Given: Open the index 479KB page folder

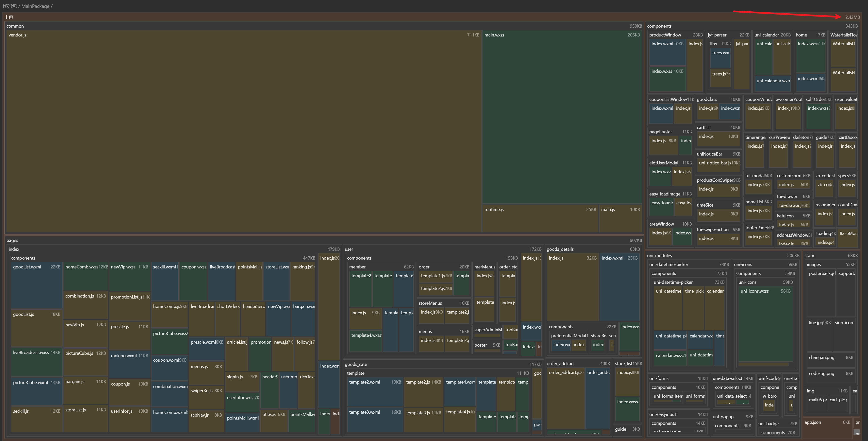Looking at the screenshot, I should pyautogui.click(x=174, y=249).
